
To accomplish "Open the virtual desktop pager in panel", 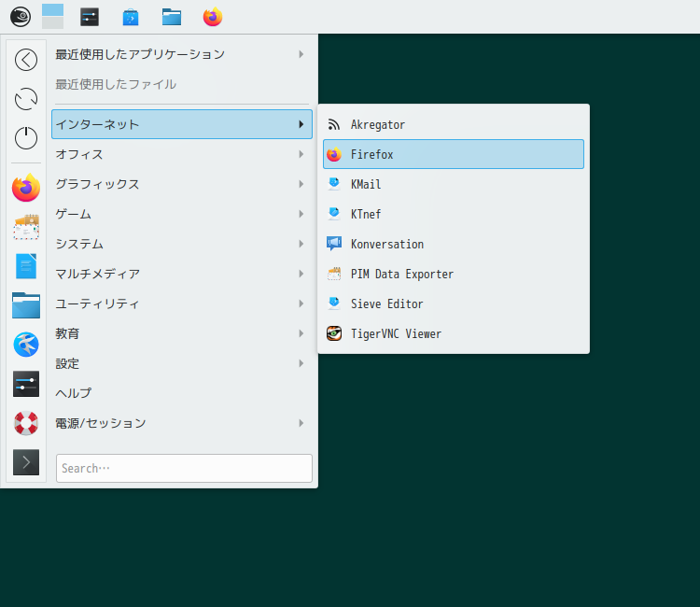I will pyautogui.click(x=52, y=17).
